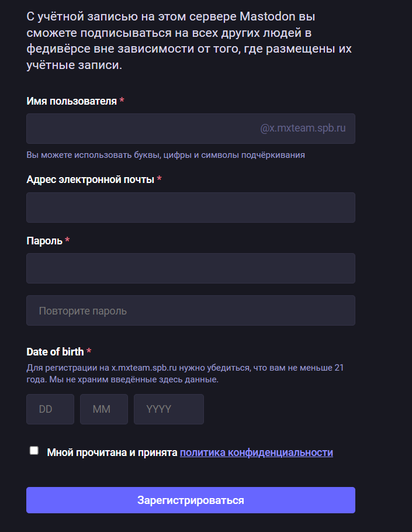412x532 pixels.
Task: Tick the privacy policy agreement checkbox
Action: [x=34, y=451]
